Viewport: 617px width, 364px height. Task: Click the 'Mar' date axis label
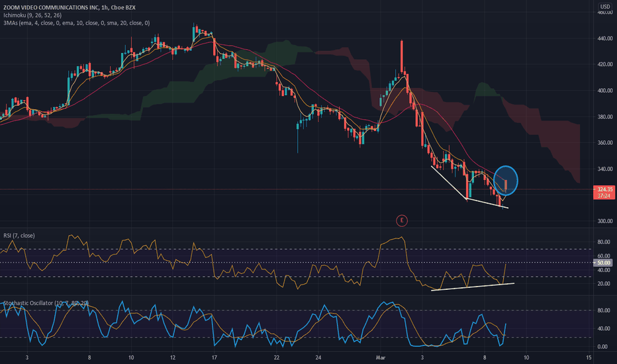[380, 357]
